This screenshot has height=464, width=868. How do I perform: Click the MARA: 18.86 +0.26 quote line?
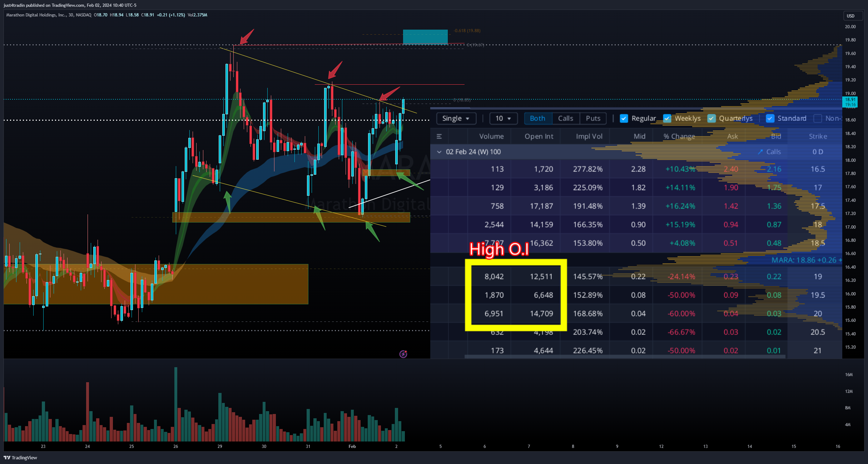tap(806, 260)
